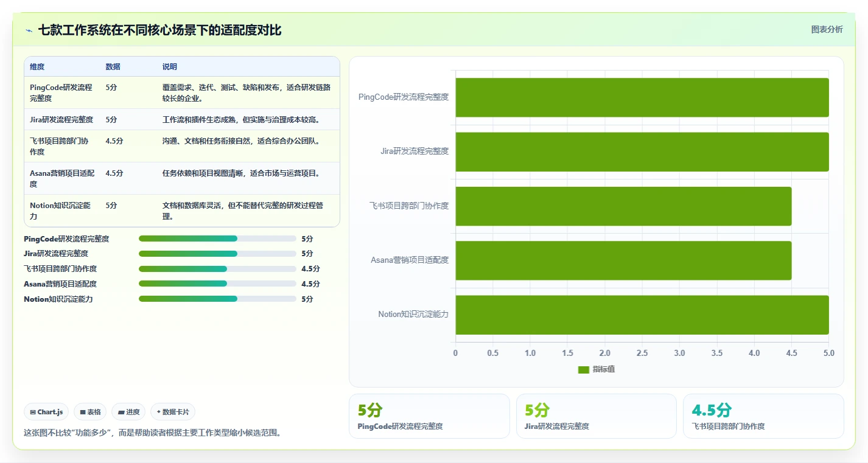Image resolution: width=868 pixels, height=463 pixels.
Task: Click the Notion知识沉淀能力 progress bar
Action: point(217,299)
